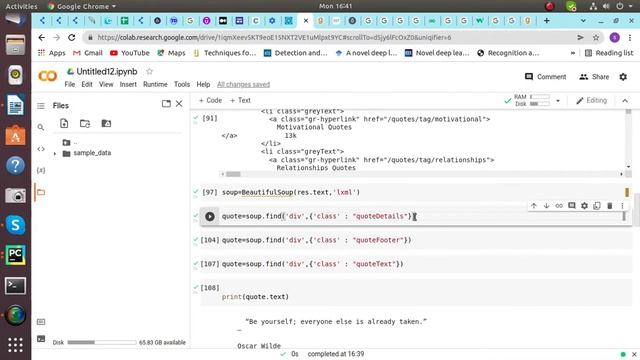The width and height of the screenshot is (640, 360).
Task: Click the All changes saved link
Action: tap(243, 84)
